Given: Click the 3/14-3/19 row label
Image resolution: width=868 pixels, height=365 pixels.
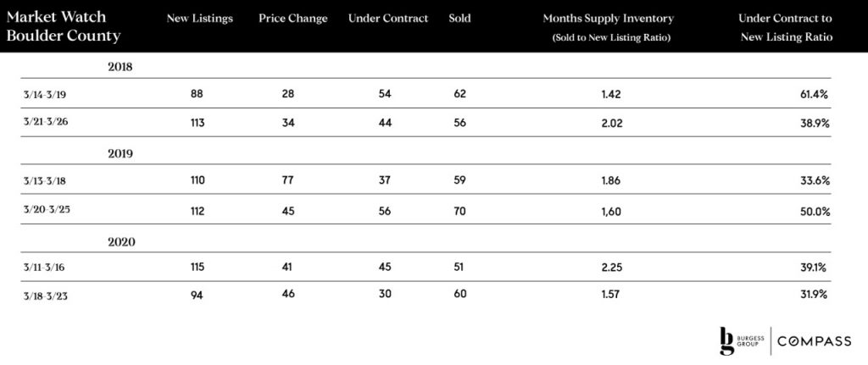Looking at the screenshot, I should pyautogui.click(x=46, y=95).
